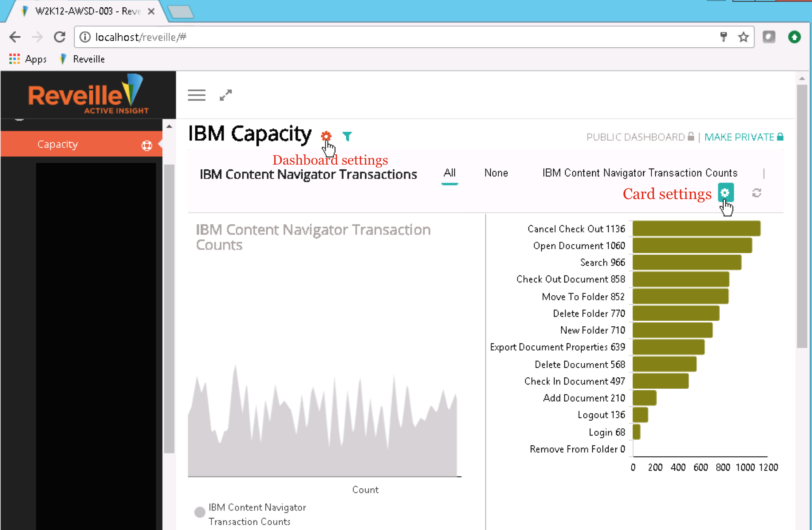Click the sidebar vertical scrollbar thumb
Image resolution: width=812 pixels, height=530 pixels.
[x=169, y=308]
